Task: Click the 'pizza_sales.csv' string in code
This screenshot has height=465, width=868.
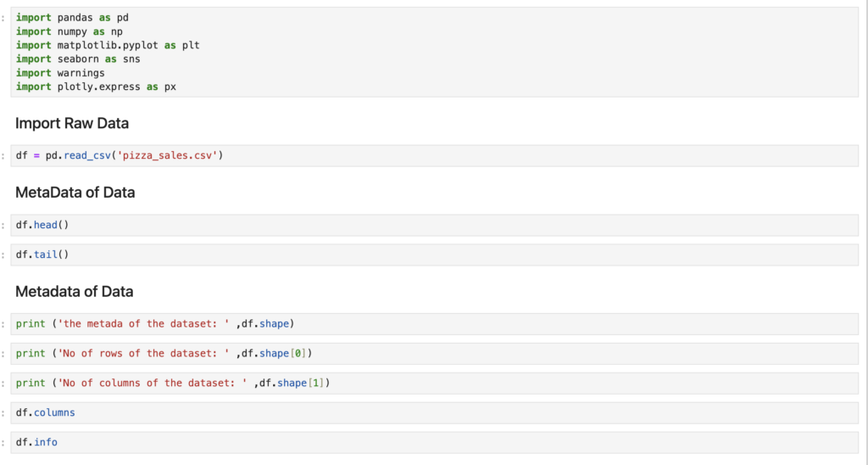Action: (x=173, y=156)
